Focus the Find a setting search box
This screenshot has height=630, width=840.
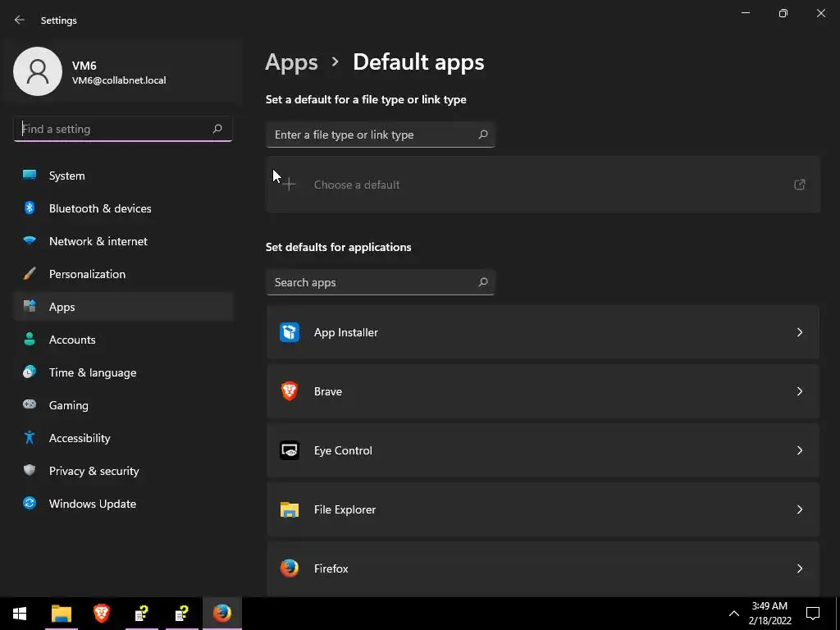pos(123,129)
